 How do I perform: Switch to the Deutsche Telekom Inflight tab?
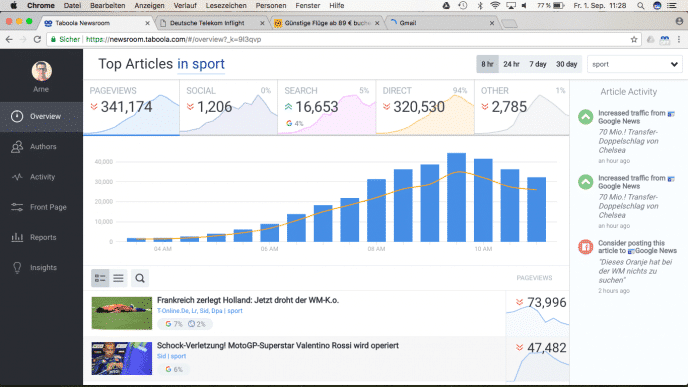point(212,23)
